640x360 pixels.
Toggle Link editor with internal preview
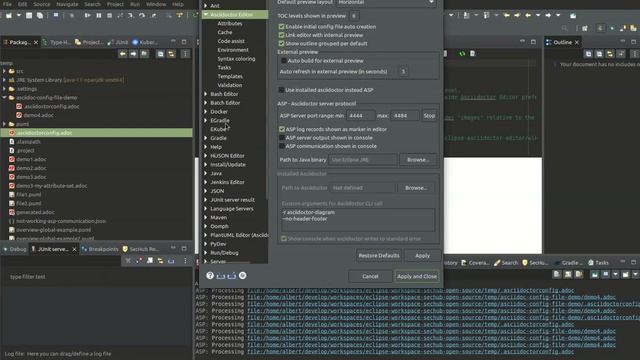(x=281, y=35)
